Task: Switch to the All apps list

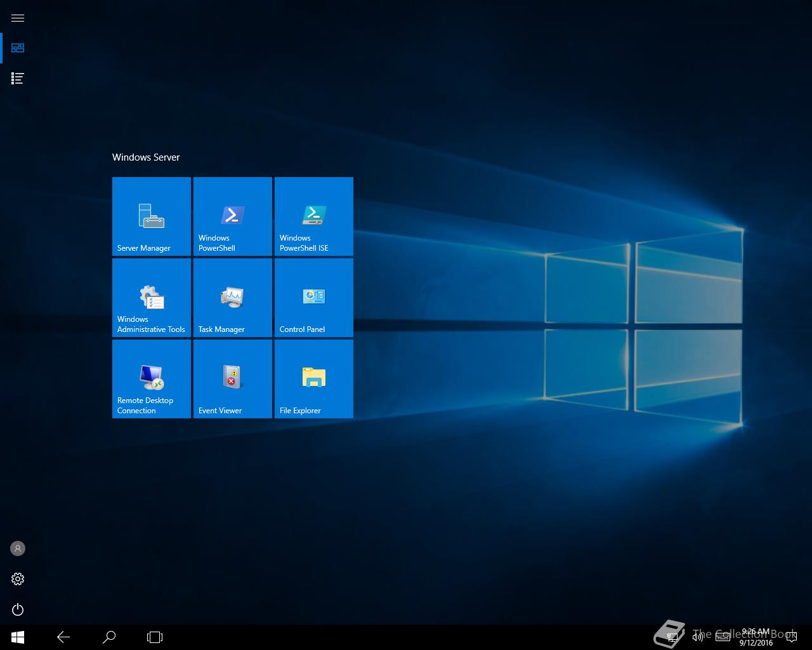Action: pyautogui.click(x=18, y=79)
